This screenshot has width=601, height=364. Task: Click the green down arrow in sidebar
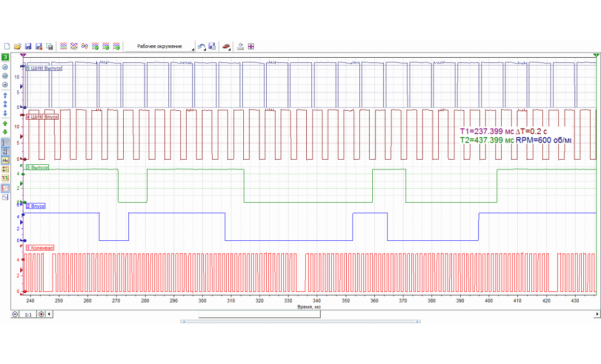pos(5,132)
